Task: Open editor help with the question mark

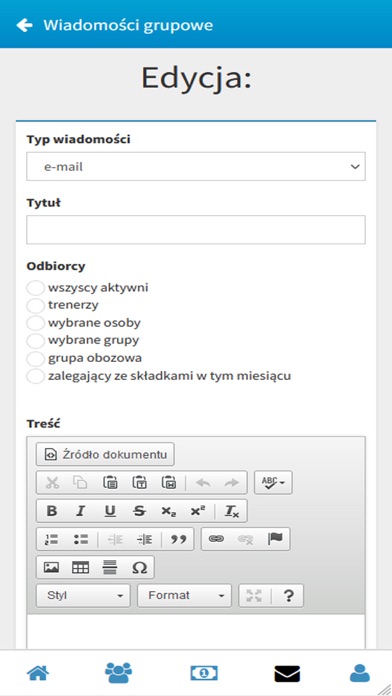Action: click(x=288, y=596)
